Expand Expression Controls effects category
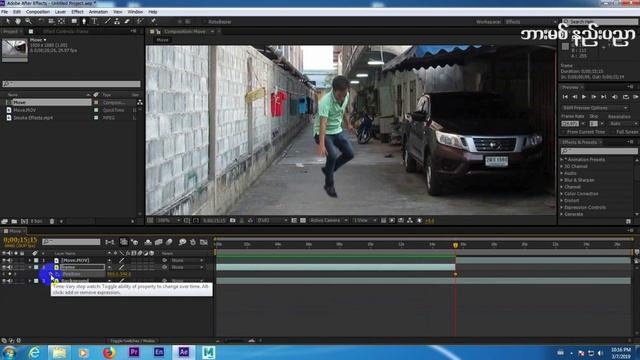This screenshot has height=360, width=640. 562,207
